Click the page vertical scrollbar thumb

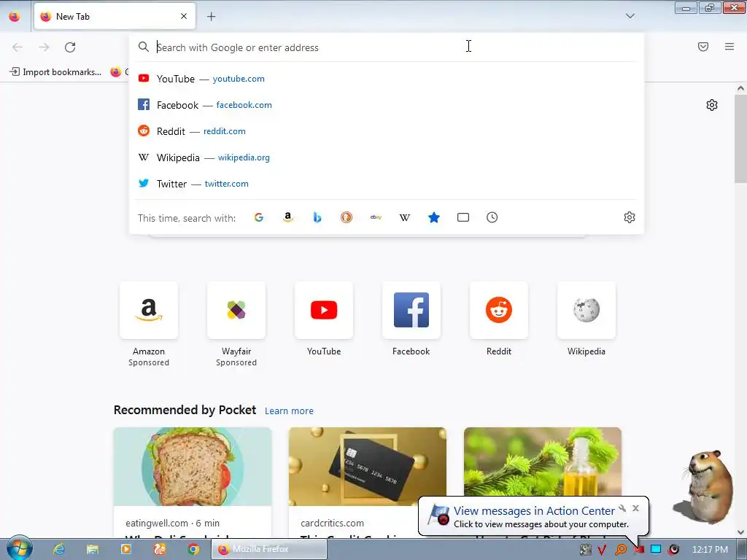pos(741,138)
